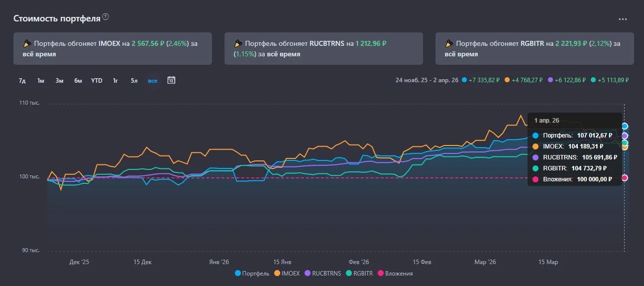The width and height of the screenshot is (644, 286).
Task: Click tooltip RGBITR value 104 732,79 ₽
Action: (x=588, y=168)
